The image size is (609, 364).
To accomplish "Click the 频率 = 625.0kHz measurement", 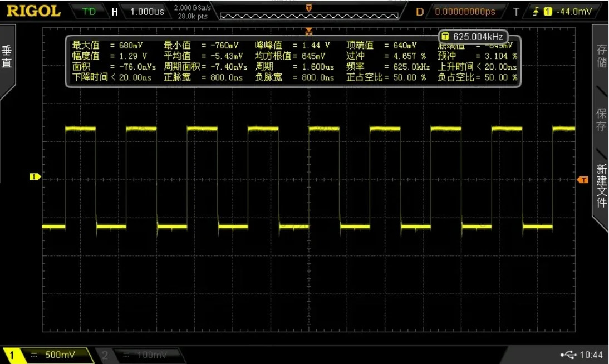I will [388, 67].
